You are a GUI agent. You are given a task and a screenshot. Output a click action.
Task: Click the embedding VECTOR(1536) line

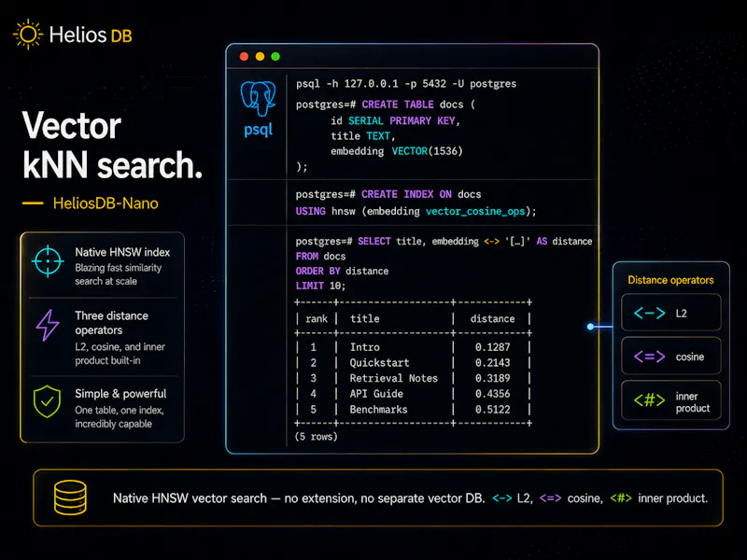click(397, 151)
